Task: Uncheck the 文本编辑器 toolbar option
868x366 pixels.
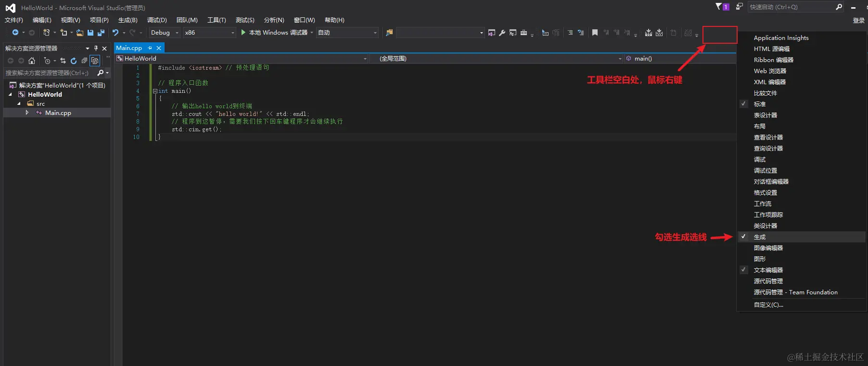Action: 801,270
